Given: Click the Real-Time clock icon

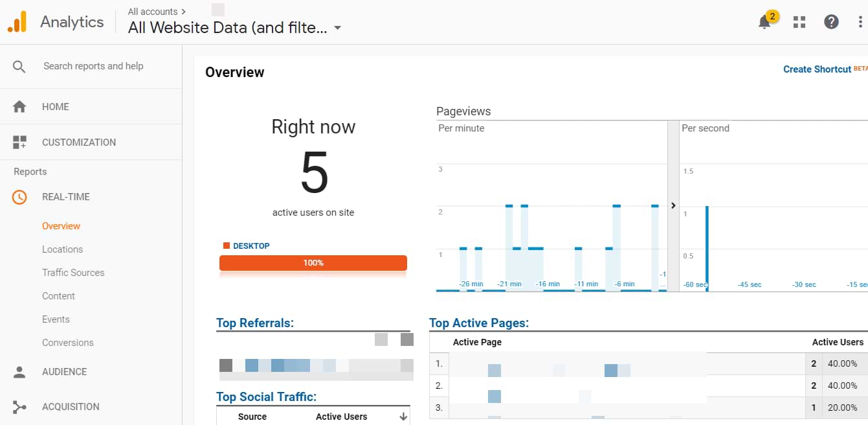Looking at the screenshot, I should tap(19, 197).
